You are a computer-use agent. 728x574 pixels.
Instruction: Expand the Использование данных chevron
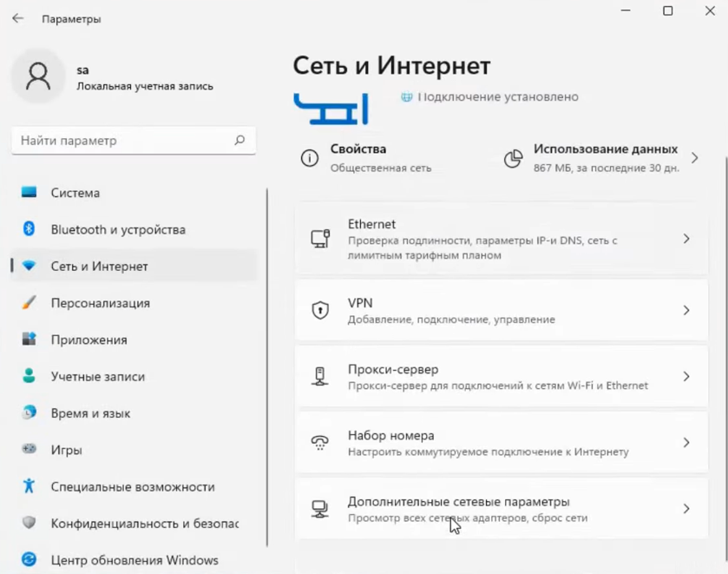(x=694, y=158)
